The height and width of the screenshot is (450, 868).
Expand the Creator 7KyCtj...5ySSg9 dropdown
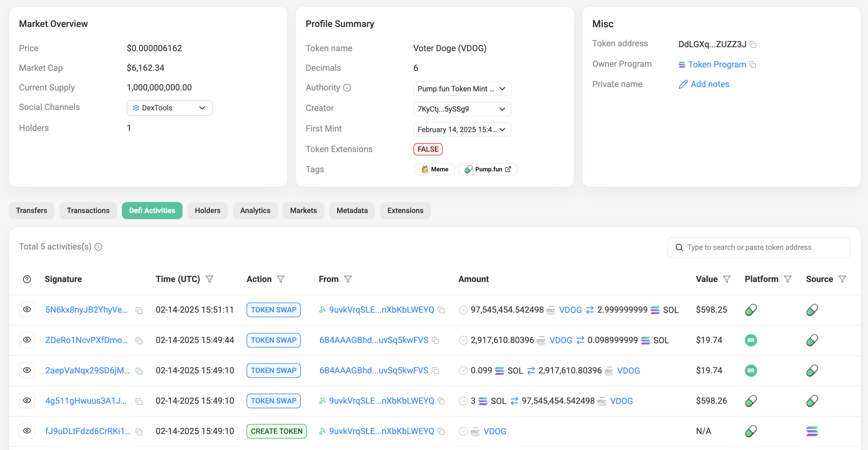[x=462, y=109]
